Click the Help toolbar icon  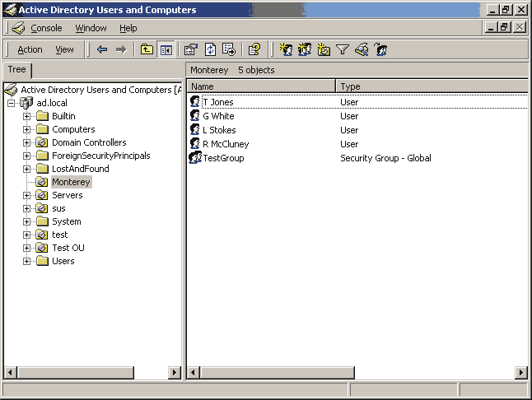[254, 49]
